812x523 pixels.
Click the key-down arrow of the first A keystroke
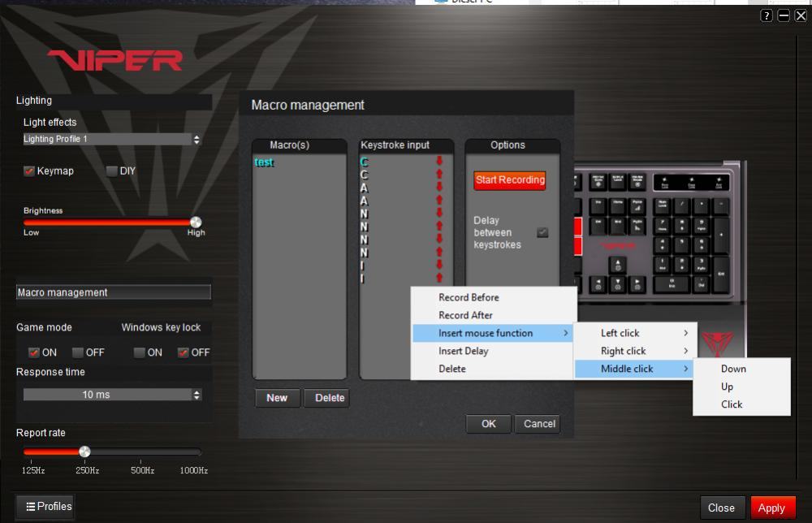tap(439, 187)
